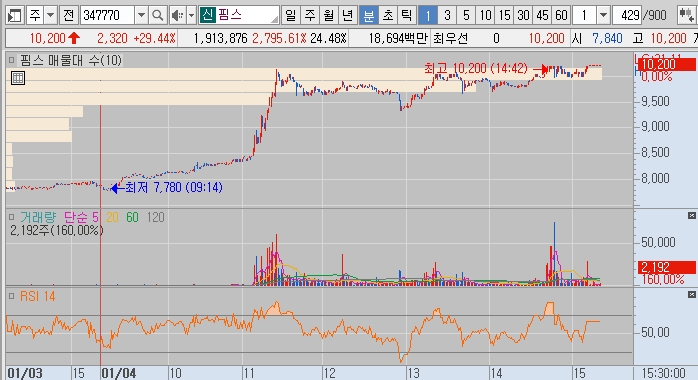Click the 전 button beside stock code
The width and height of the screenshot is (698, 380).
click(x=69, y=16)
